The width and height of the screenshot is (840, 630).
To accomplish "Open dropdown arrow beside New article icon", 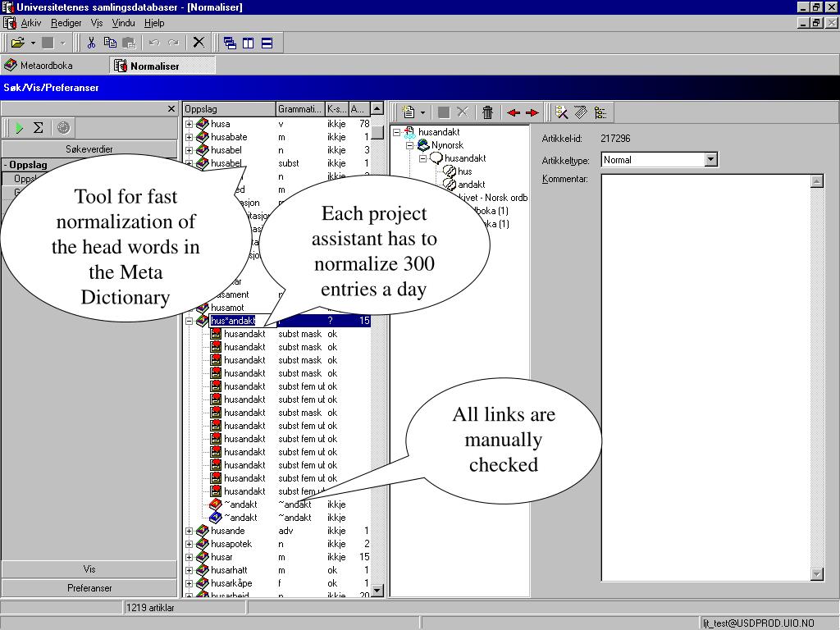I will pos(422,113).
